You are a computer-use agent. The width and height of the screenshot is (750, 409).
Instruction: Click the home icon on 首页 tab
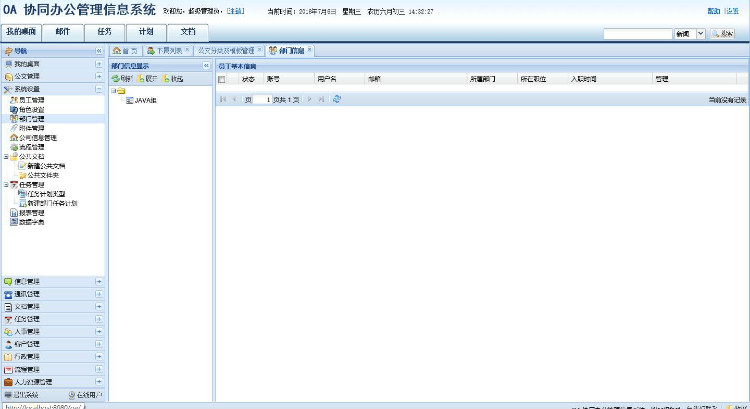[x=117, y=50]
